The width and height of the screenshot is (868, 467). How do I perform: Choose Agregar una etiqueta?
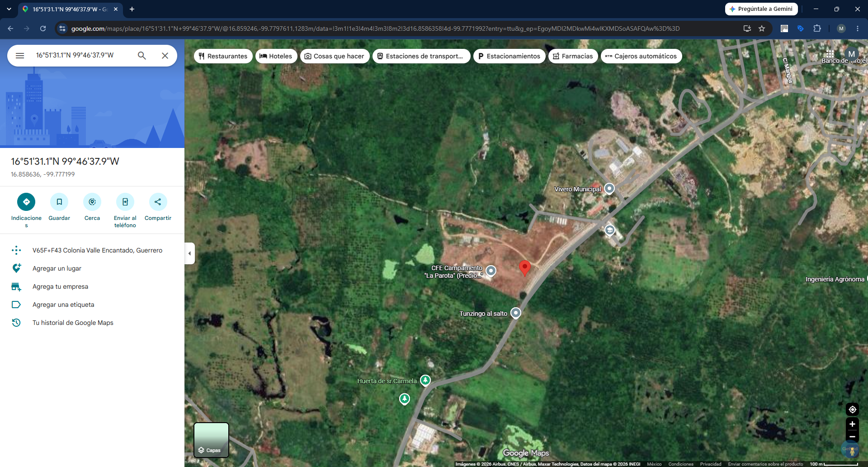click(x=92, y=305)
